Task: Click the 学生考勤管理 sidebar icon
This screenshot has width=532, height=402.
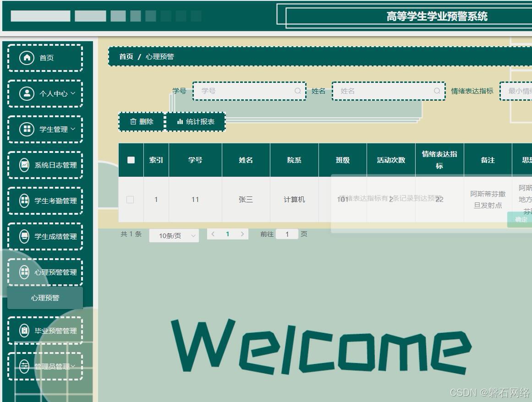Action: click(x=24, y=201)
